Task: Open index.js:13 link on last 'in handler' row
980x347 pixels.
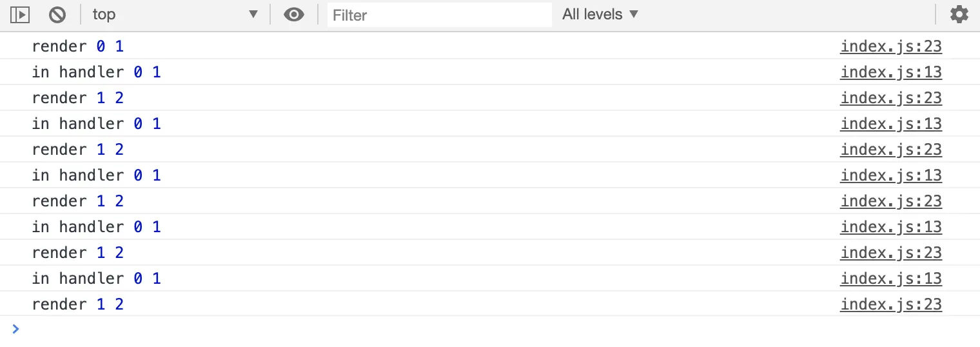Action: tap(890, 279)
